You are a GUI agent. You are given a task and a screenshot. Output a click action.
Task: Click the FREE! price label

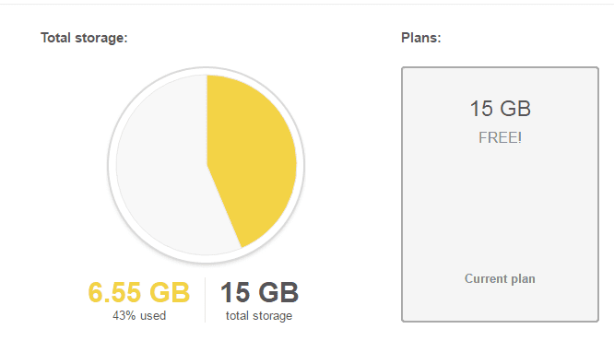click(x=500, y=137)
